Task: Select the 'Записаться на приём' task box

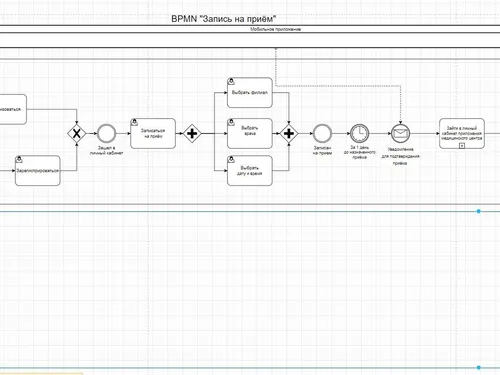Action: point(153,133)
